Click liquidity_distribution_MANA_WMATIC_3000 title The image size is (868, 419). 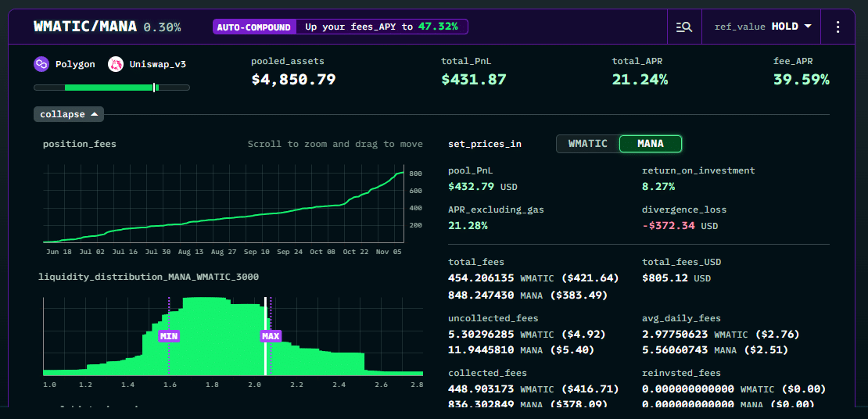149,276
